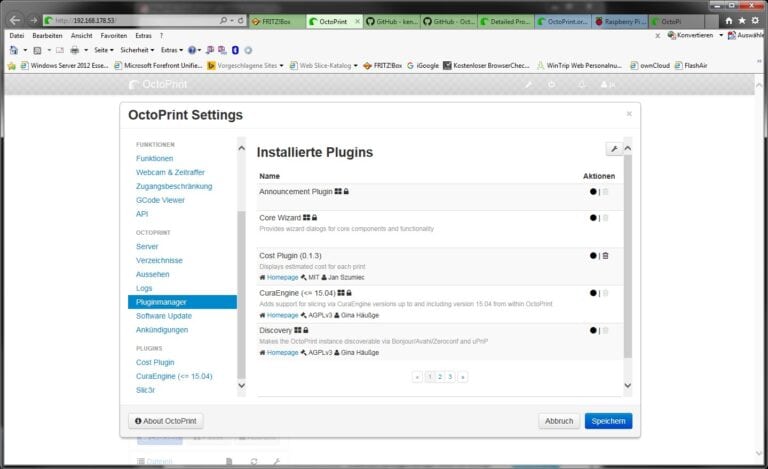Close the OctoPrint Settings dialog with X
This screenshot has width=768, height=469.
629,114
